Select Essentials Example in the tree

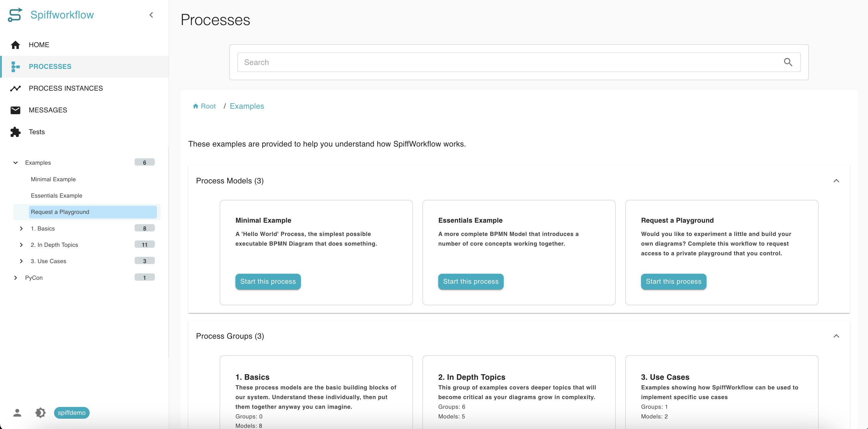coord(57,195)
